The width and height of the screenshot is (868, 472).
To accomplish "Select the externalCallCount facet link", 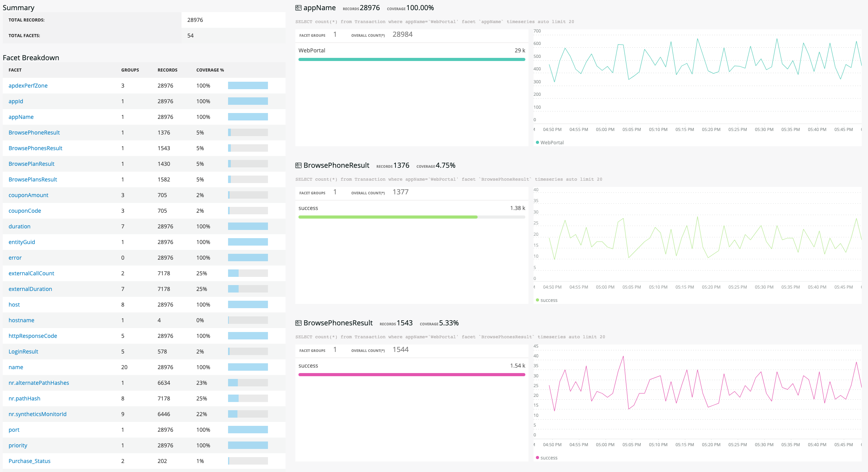I will pos(31,273).
